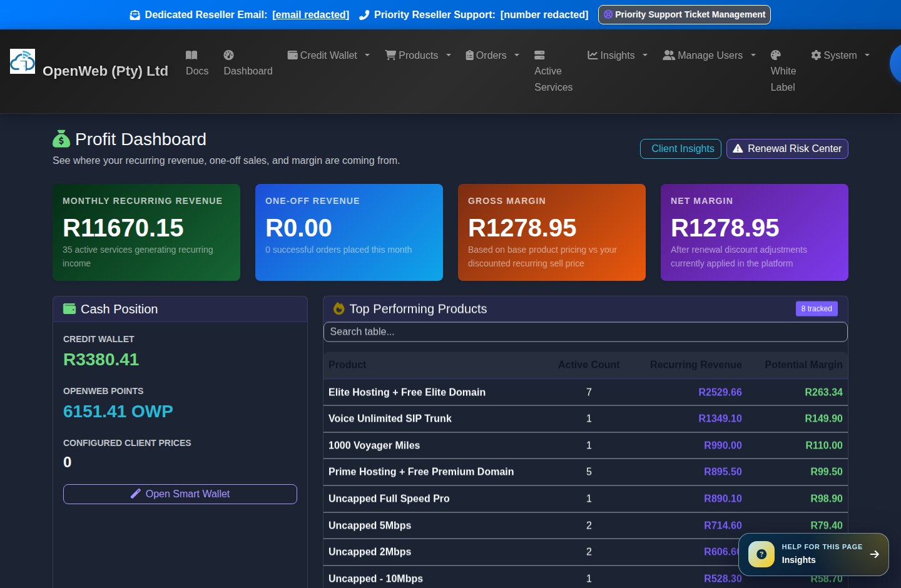The image size is (901, 588).
Task: Click the Profit Dashboard money bag icon
Action: click(x=61, y=138)
